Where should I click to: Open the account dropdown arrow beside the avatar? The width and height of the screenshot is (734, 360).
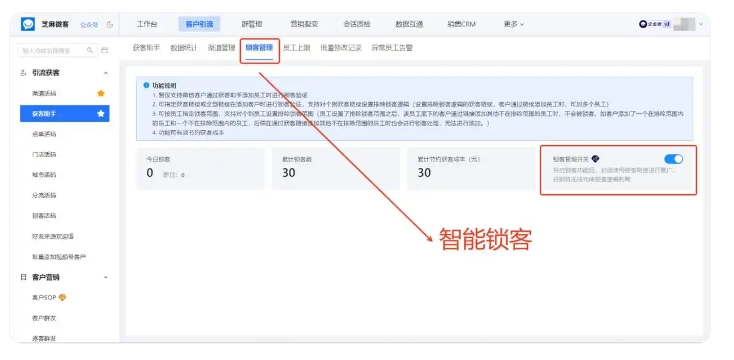pos(701,24)
